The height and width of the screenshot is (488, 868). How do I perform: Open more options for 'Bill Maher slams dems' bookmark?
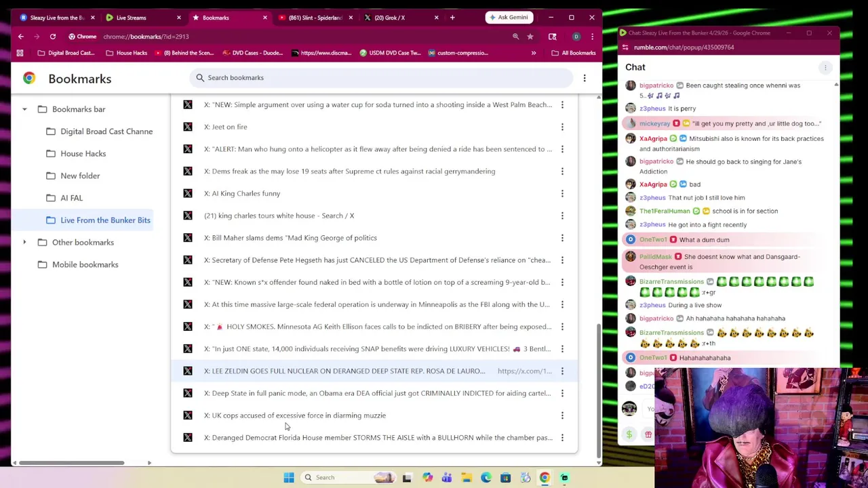click(x=562, y=238)
